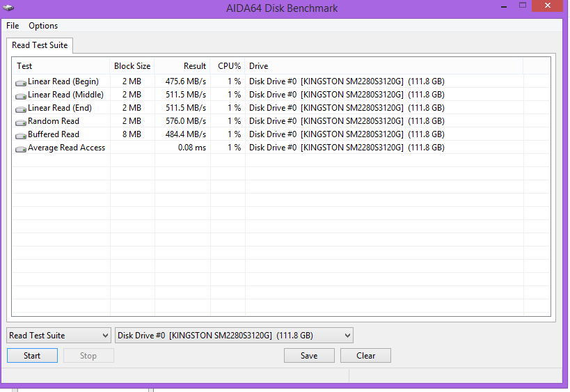Select the Average Read Access row label
The image size is (570, 392).
67,148
